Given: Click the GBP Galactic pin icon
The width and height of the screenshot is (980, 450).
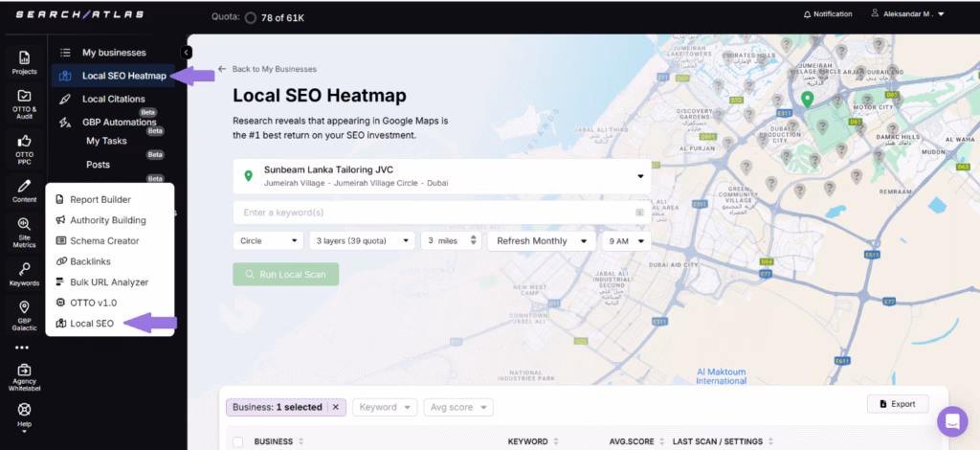Looking at the screenshot, I should [24, 307].
